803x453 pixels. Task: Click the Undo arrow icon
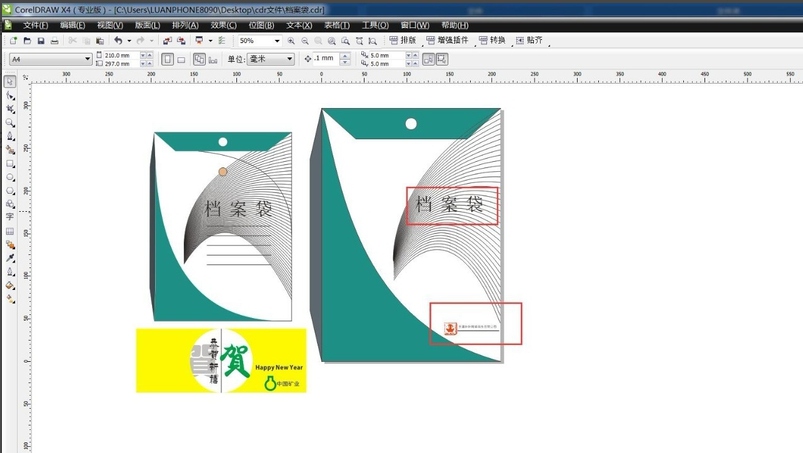tap(118, 41)
